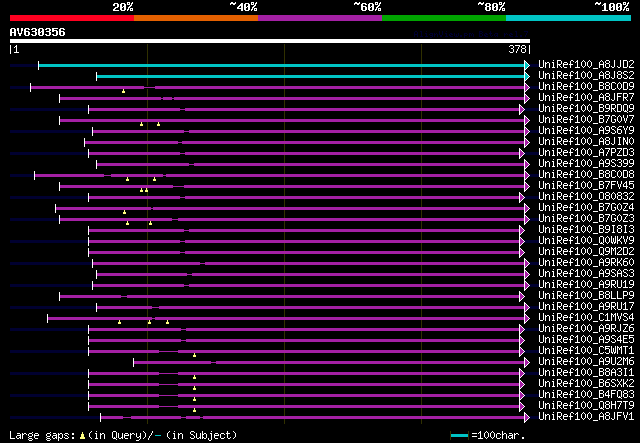Click the cyan 100char scale bar
Image resolution: width=640 pixels, height=443 pixels.
[460, 436]
